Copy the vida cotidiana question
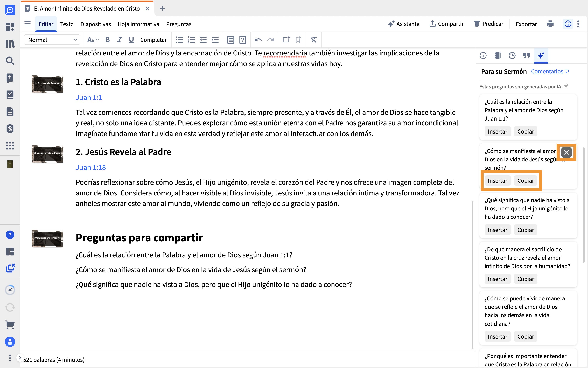The image size is (588, 368). point(526,337)
